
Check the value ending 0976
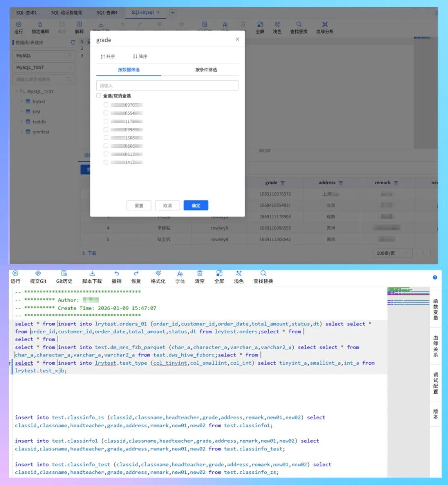(x=106, y=105)
